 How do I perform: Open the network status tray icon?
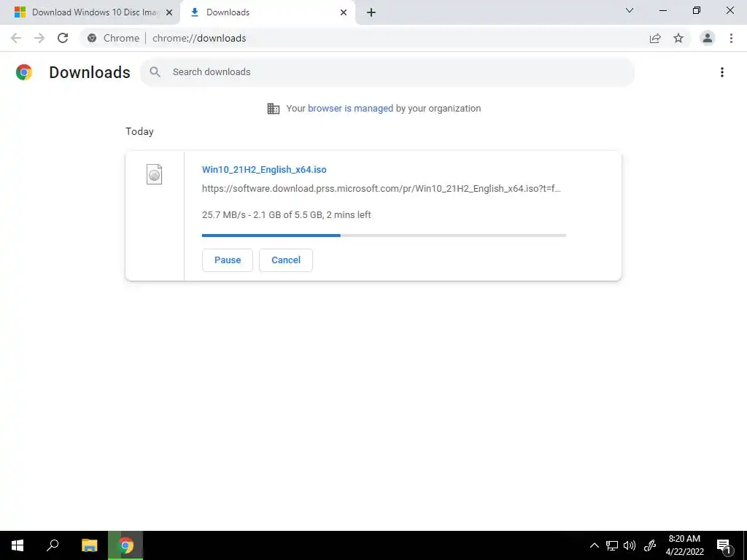[612, 545]
